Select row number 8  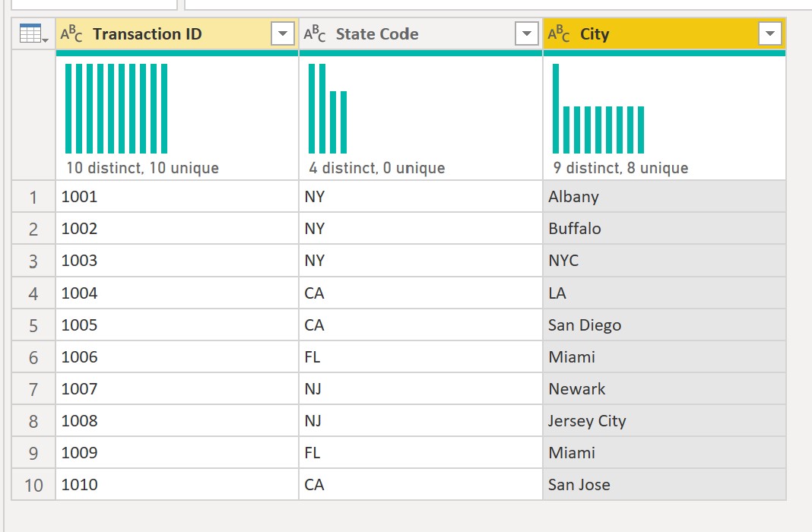click(33, 421)
